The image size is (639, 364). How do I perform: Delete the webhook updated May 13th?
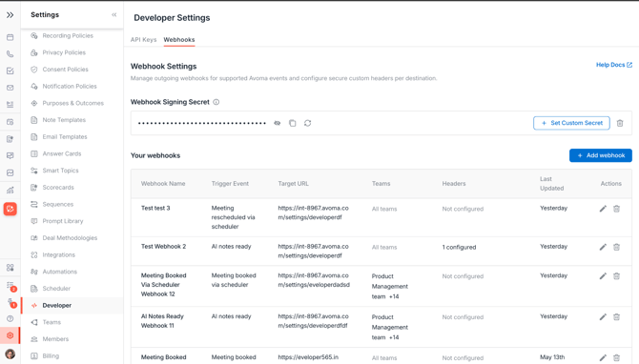click(616, 357)
